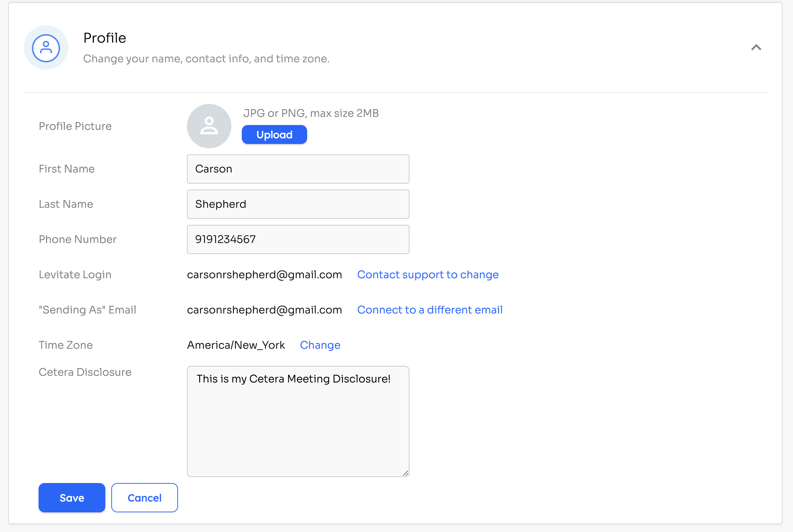
Task: Click the JPG or PNG size hint text
Action: click(x=311, y=114)
